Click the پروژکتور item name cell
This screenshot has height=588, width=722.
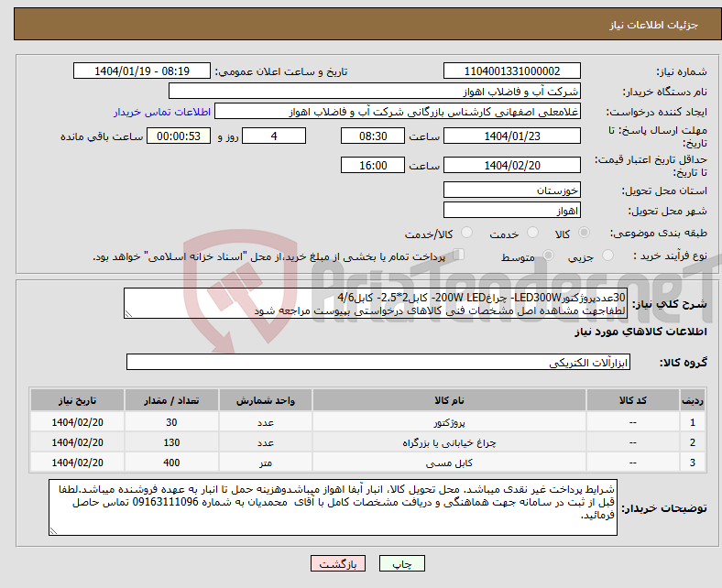click(x=449, y=422)
